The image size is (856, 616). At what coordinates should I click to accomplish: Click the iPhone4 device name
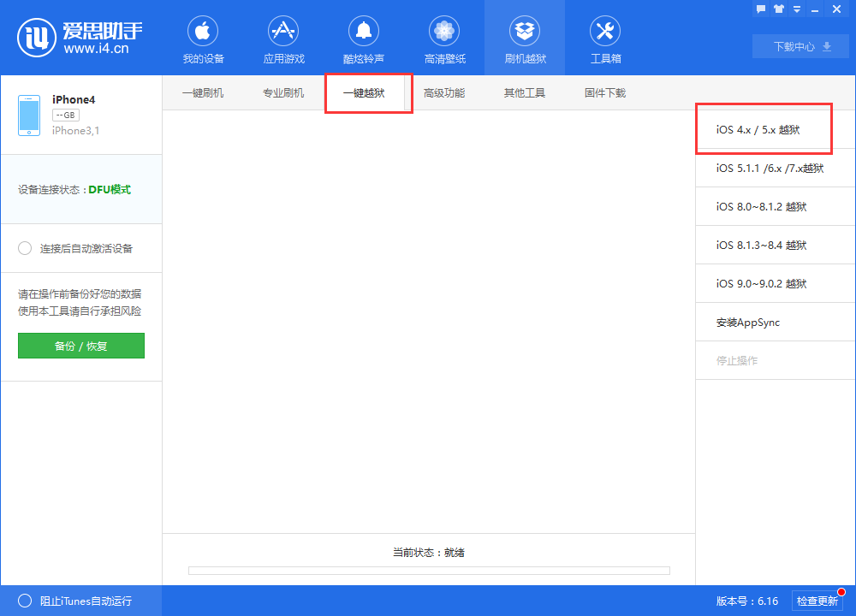point(74,99)
